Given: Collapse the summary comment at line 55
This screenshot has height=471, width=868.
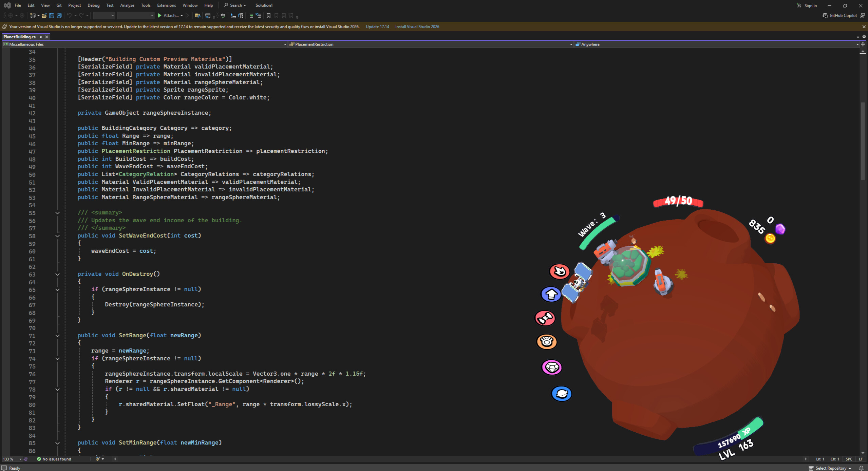Looking at the screenshot, I should 57,213.
